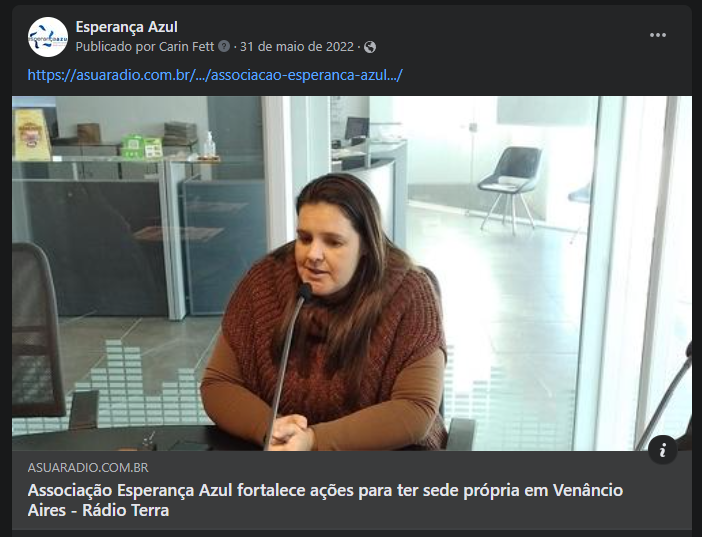Open Carin Fett's profile link

(186, 47)
